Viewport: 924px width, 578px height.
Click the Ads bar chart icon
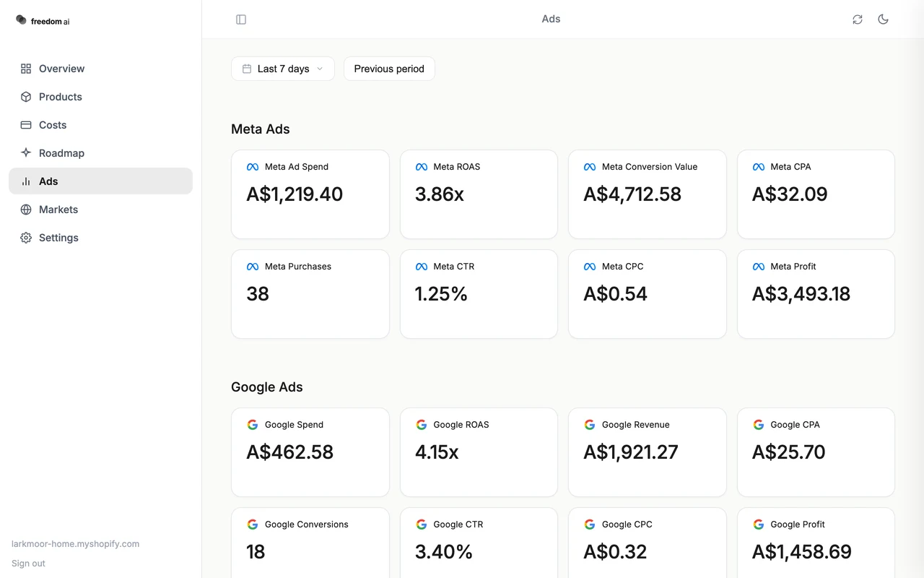click(26, 181)
